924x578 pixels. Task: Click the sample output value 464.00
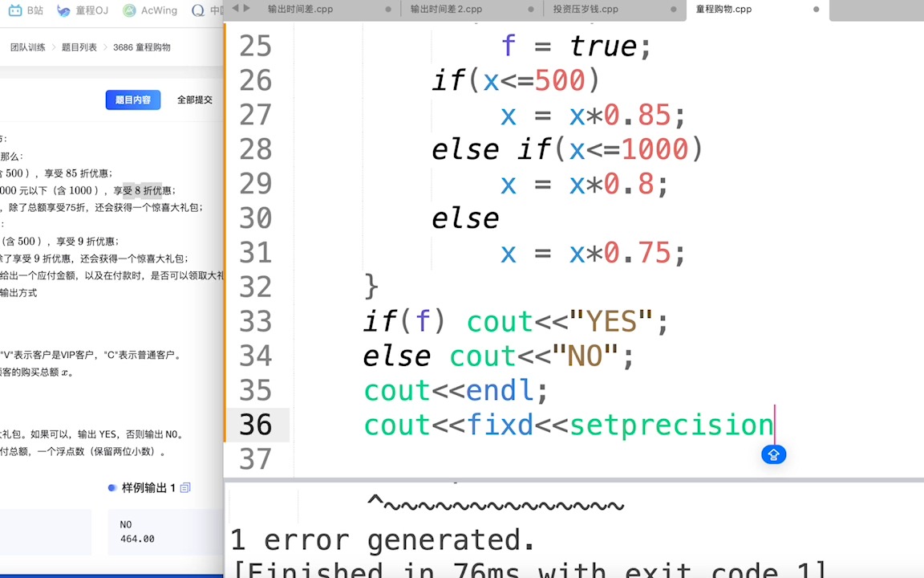(x=137, y=539)
